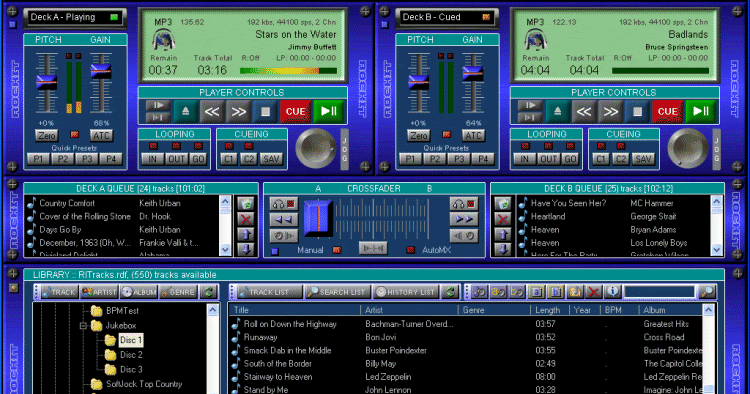Click red X delete icon in library toolbar
This screenshot has width=750, height=394.
[594, 292]
